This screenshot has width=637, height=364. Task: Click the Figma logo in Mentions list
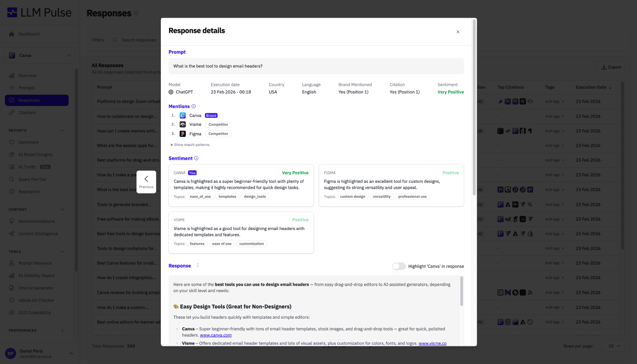183,134
